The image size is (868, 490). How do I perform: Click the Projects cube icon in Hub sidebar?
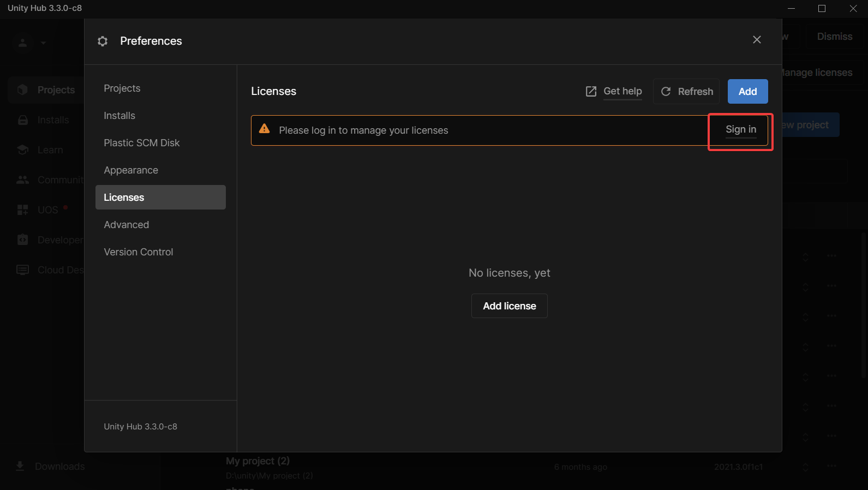tap(23, 90)
